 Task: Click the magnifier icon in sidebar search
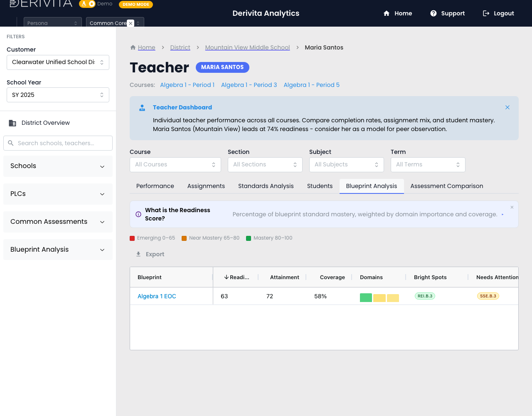[x=11, y=143]
